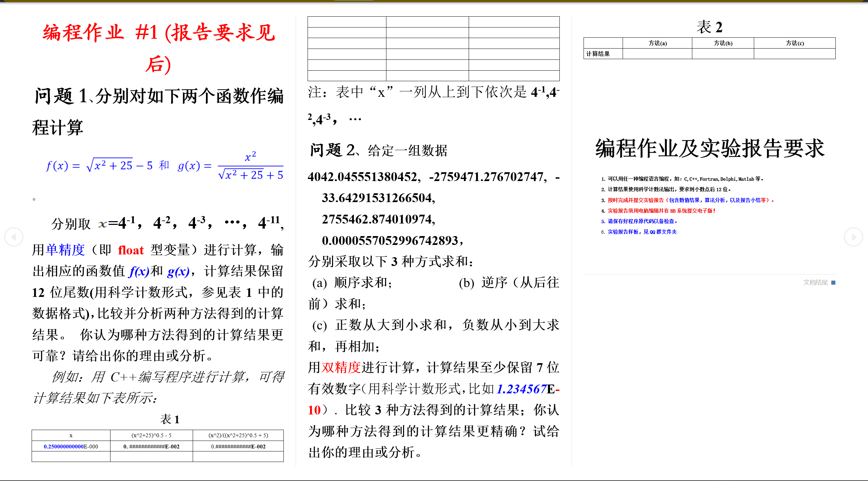
Task: Click the 方法(a) header in table 2
Action: tap(657, 43)
